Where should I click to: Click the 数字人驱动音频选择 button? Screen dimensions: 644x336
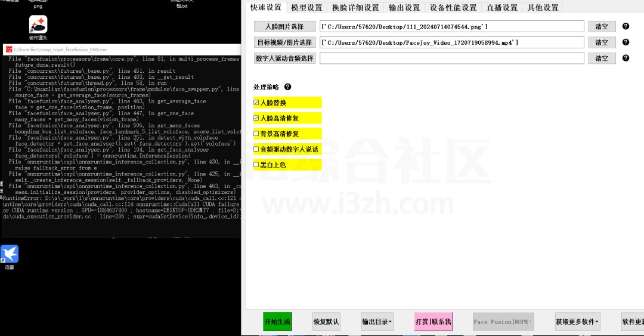pos(284,58)
